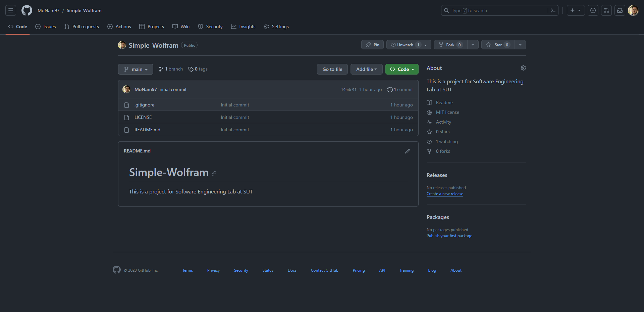
Task: Open the Issues shortcut icon in header
Action: (x=593, y=10)
